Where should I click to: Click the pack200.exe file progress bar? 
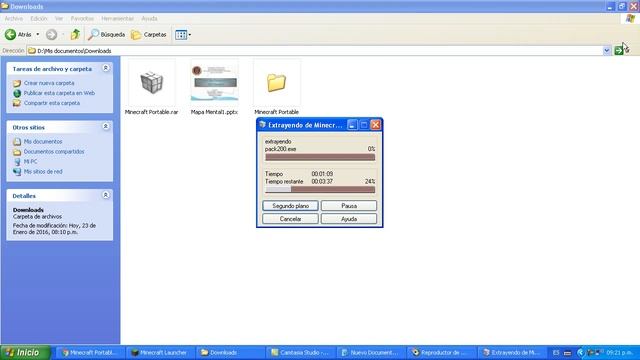pos(320,157)
